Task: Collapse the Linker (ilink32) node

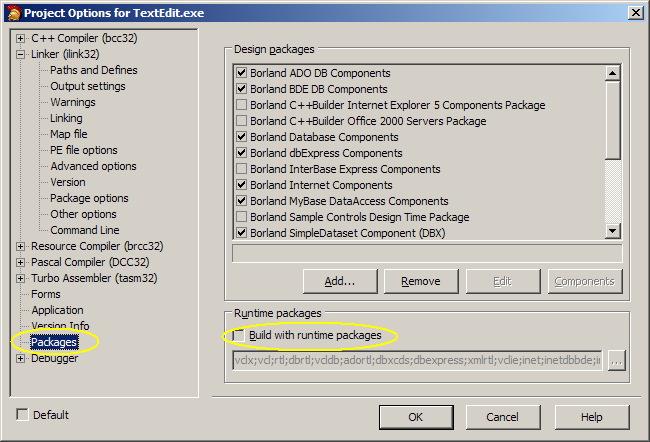Action: (20, 55)
